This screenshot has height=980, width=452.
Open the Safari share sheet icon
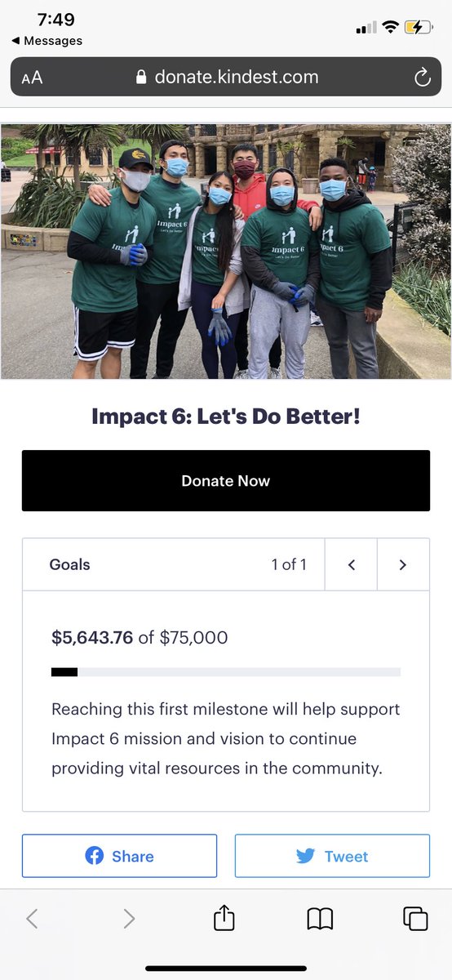[224, 919]
